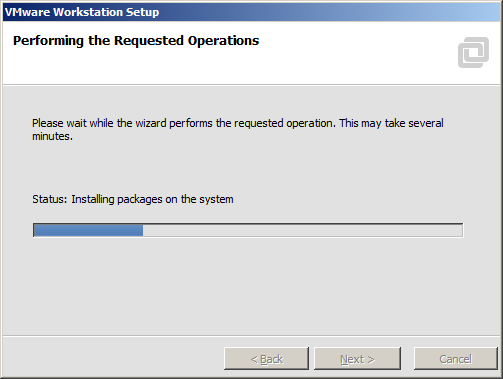
Task: Click the VMware Workstation Setup title bar
Action: tap(251, 12)
